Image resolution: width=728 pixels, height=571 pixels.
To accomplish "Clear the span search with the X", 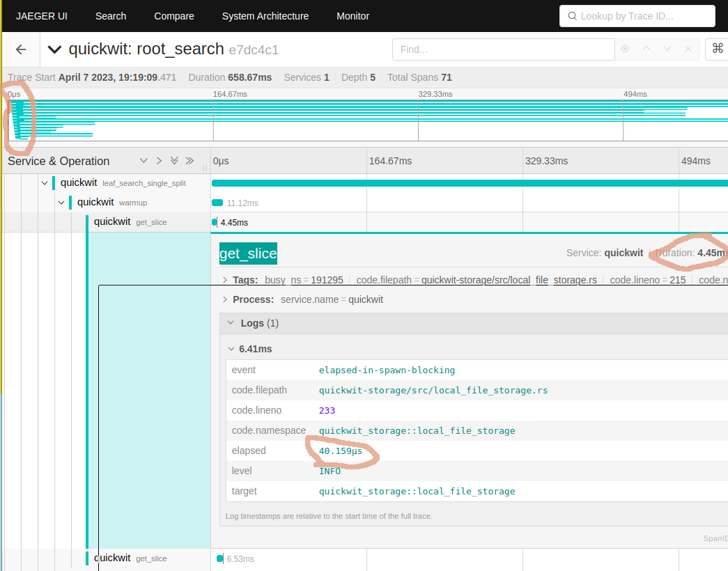I will 688,49.
